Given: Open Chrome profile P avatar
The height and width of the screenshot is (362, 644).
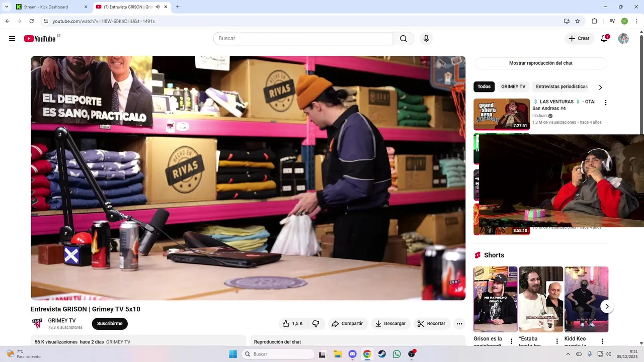Looking at the screenshot, I should 624,21.
